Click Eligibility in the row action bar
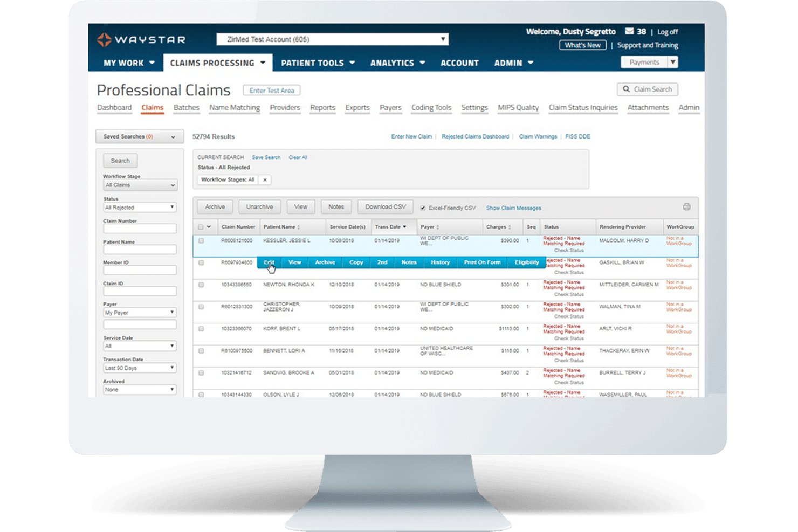Viewport: 798px width, 532px height. [527, 262]
